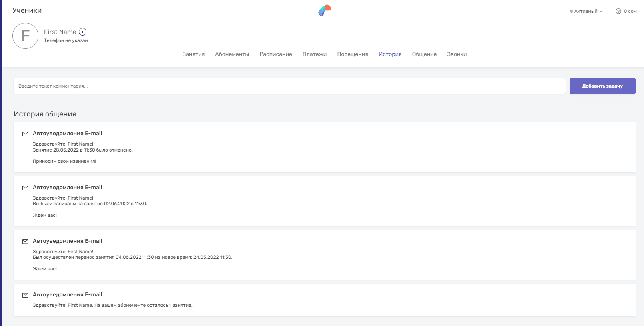Open the Платежи tab
Screen dimensions: 644x326
[x=314, y=54]
